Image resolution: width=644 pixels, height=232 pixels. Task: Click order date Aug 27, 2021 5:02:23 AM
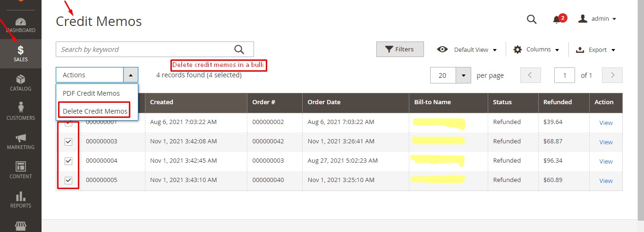coord(342,161)
